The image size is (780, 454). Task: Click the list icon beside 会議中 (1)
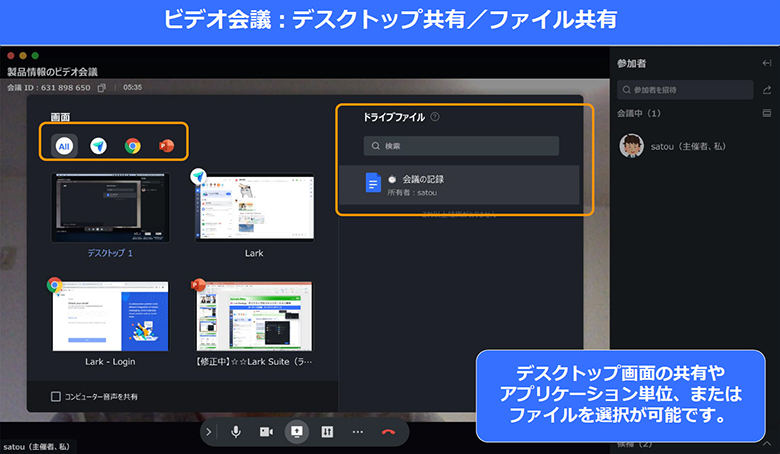[x=767, y=113]
